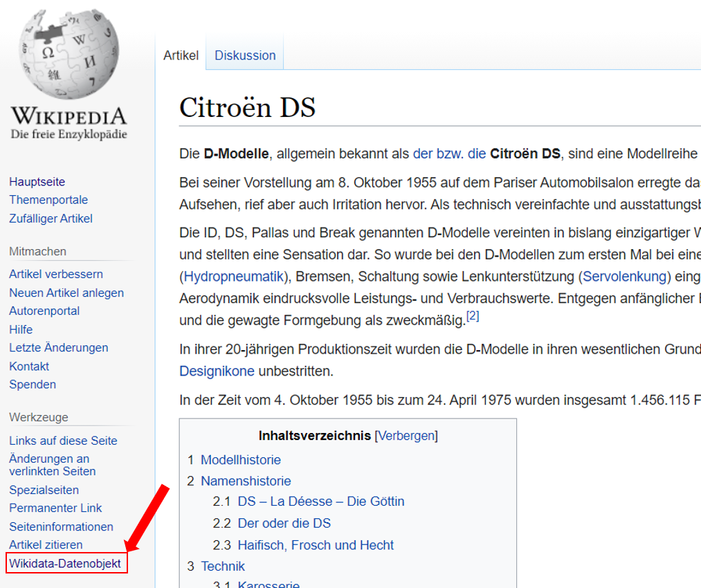This screenshot has height=588, width=701.
Task: Click the Wikipedia globe logo
Action: 69,54
